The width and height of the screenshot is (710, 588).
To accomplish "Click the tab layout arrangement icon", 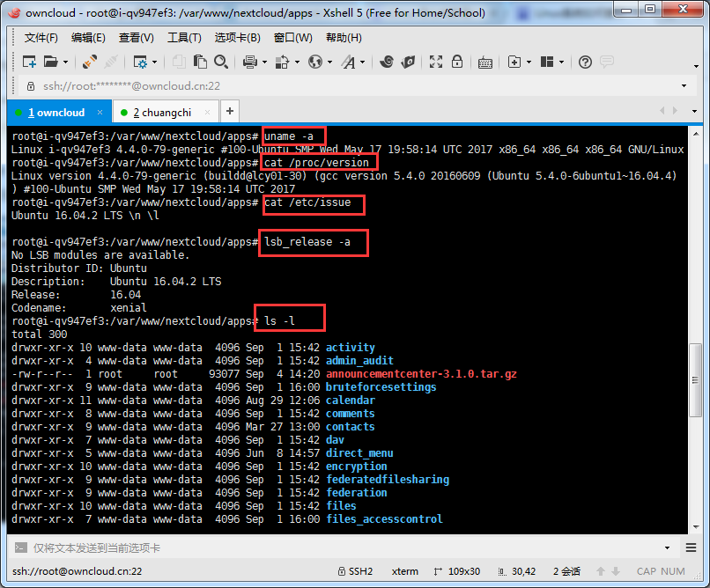I will point(547,62).
